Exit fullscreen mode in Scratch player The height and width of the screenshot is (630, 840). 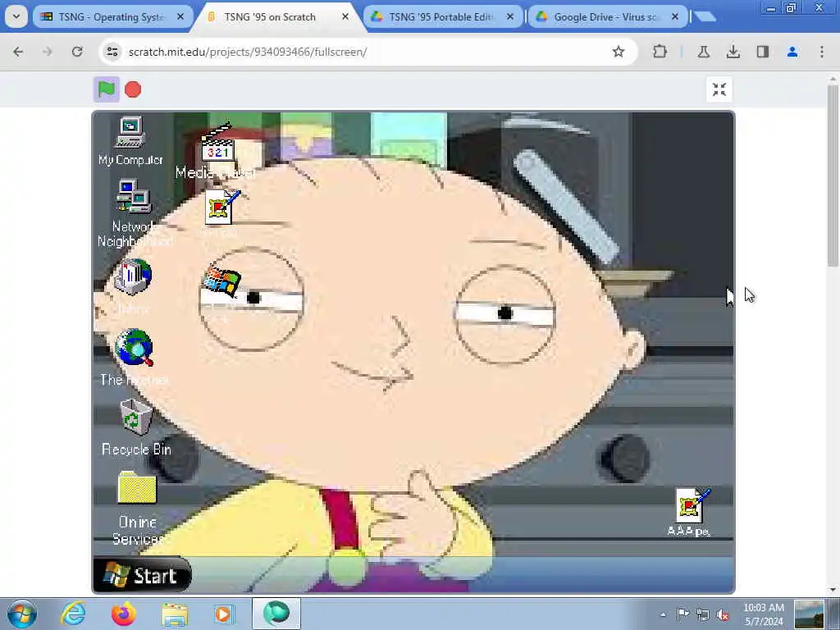(719, 89)
